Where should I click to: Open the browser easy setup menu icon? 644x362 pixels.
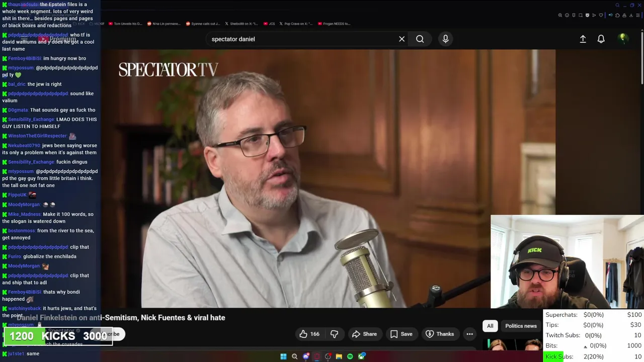638,15
